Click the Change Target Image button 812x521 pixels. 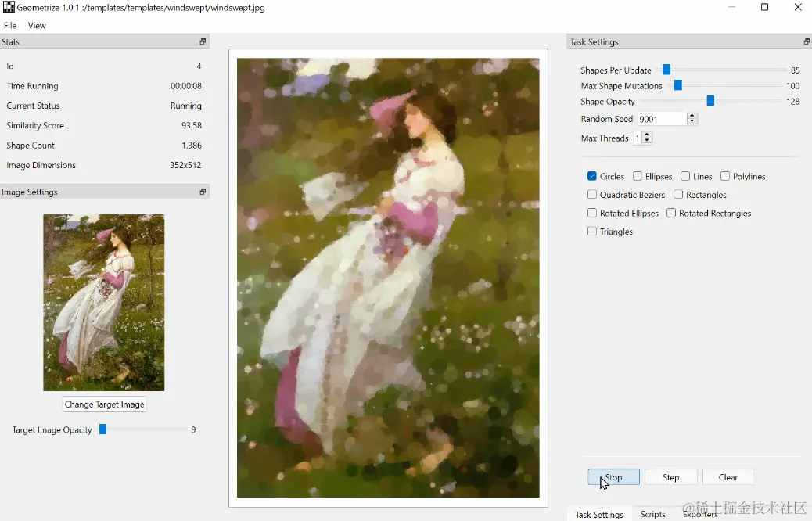pos(104,404)
